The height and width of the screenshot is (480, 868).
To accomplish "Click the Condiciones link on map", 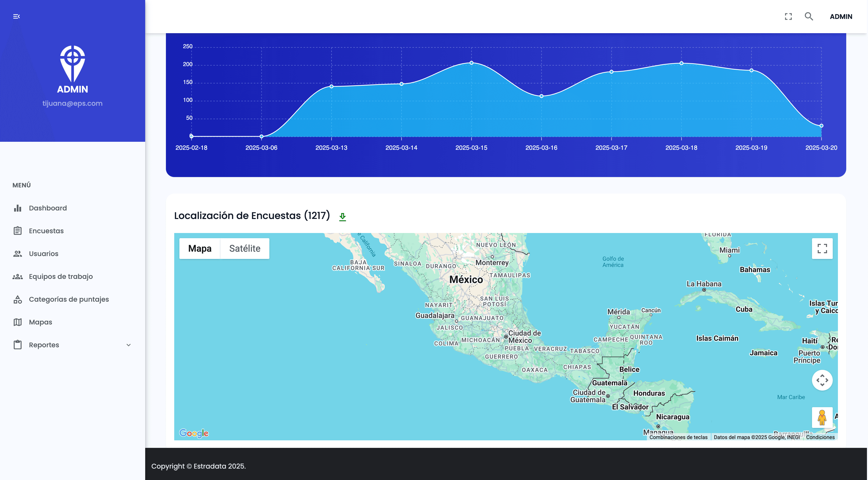I will (x=820, y=437).
